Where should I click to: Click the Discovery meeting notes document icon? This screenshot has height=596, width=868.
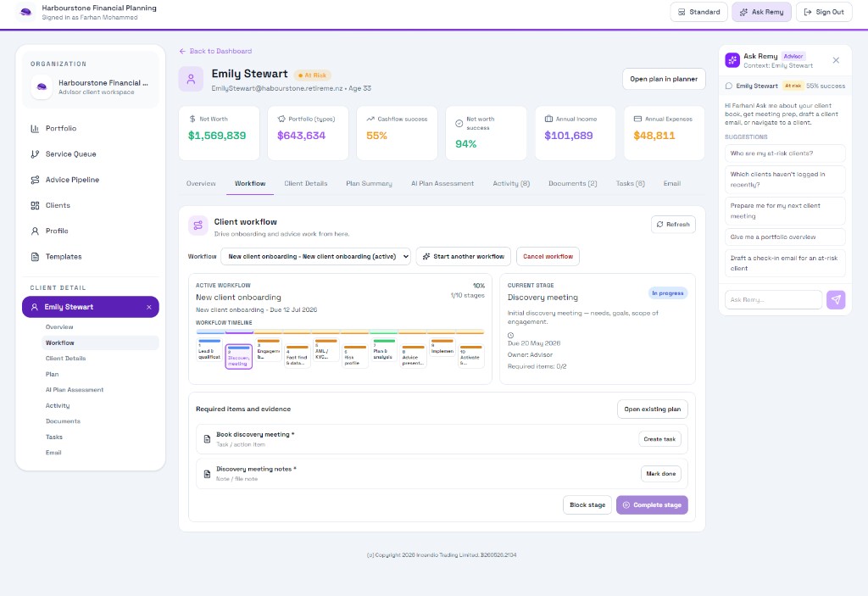(207, 474)
